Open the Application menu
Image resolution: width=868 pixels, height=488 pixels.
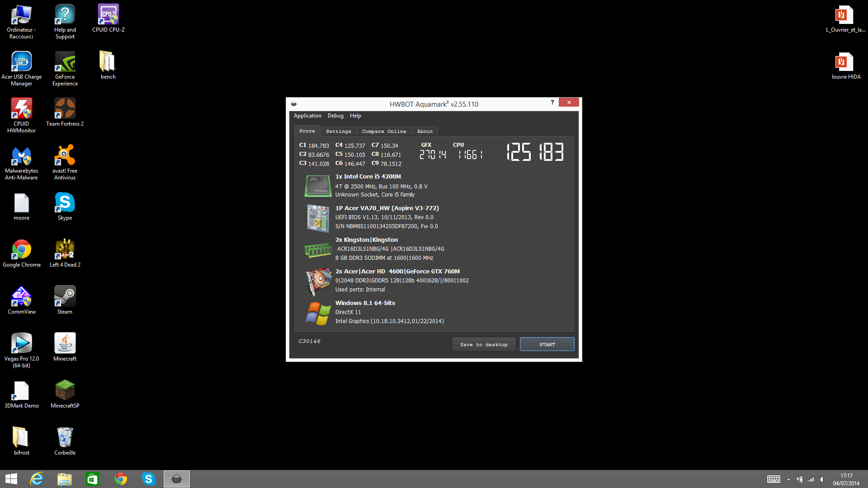[307, 116]
